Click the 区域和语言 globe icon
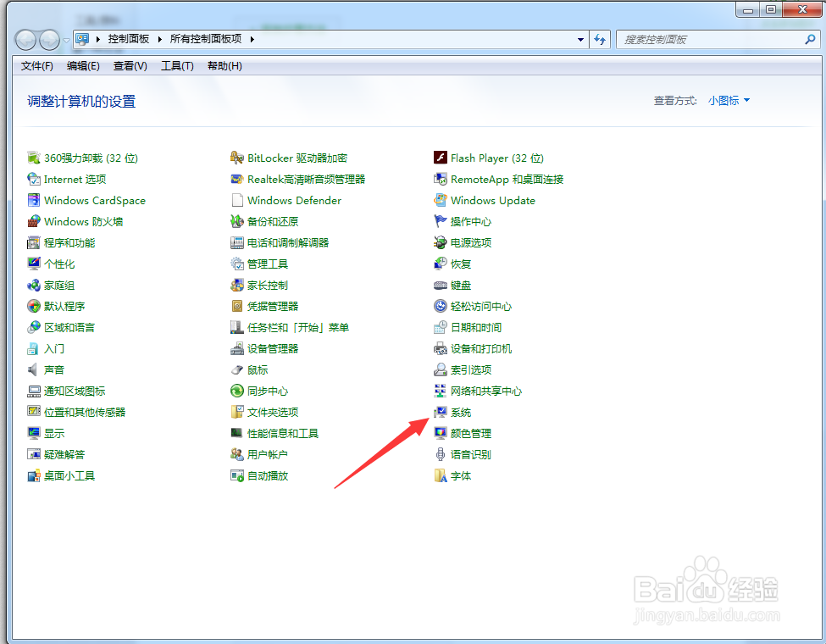 [x=34, y=327]
